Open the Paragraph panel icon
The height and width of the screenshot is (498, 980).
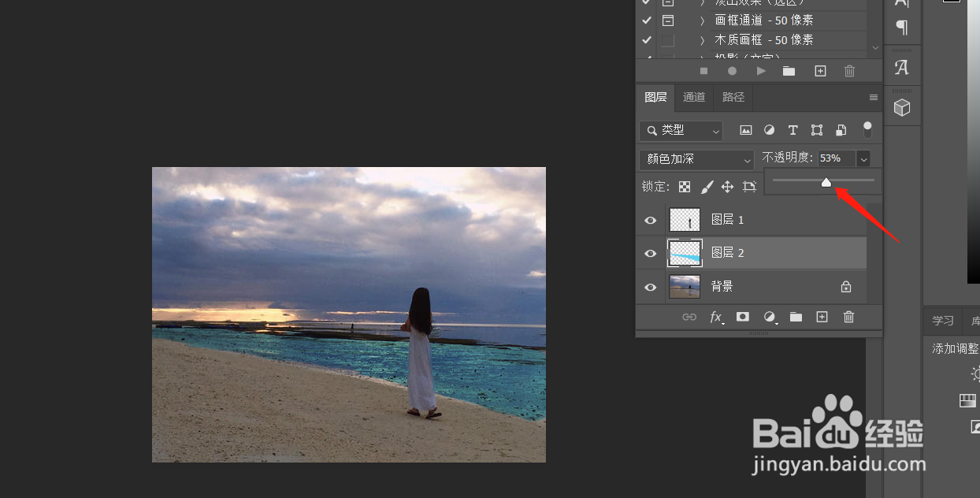(902, 28)
